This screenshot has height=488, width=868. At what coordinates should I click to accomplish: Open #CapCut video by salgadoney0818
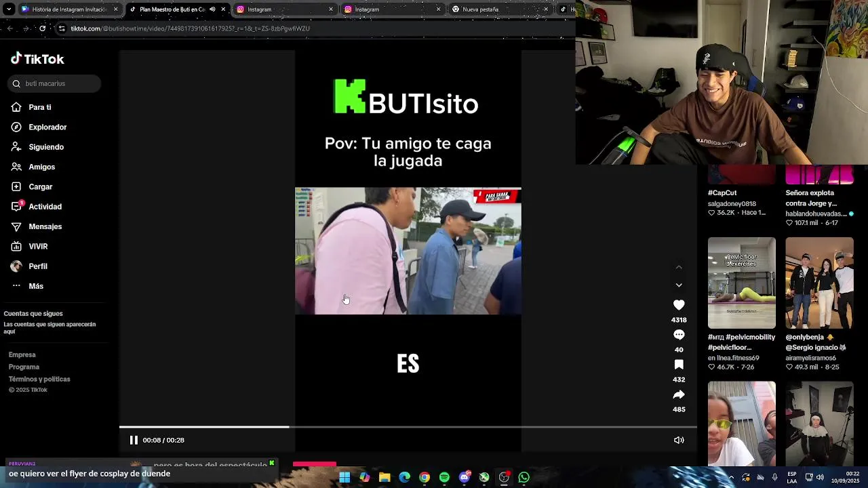pos(742,175)
